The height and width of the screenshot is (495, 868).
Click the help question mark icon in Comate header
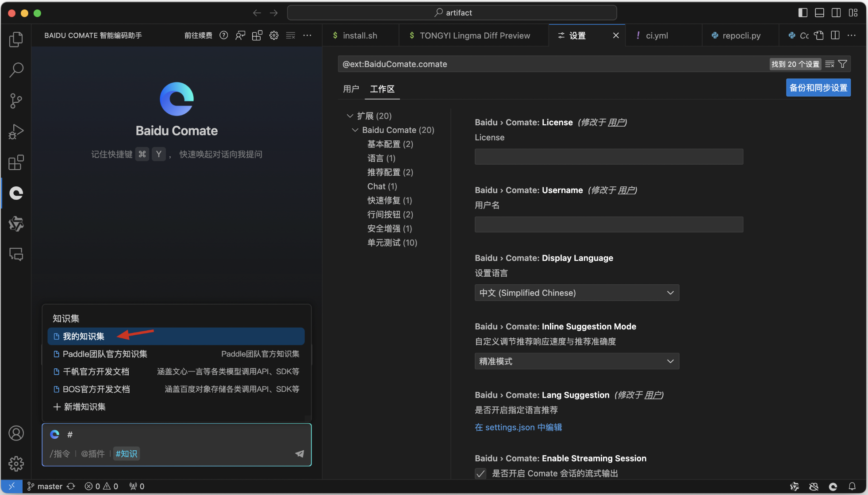[x=224, y=35]
